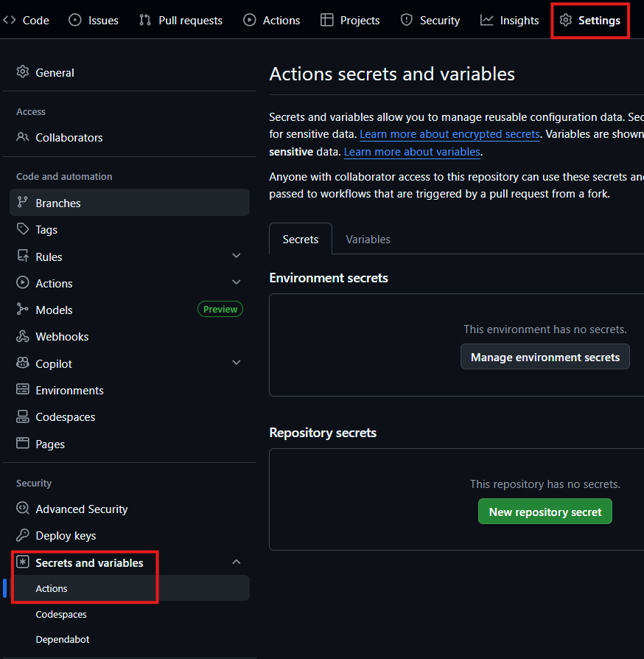This screenshot has height=659, width=644.
Task: Click the Insights graph icon
Action: coord(486,20)
